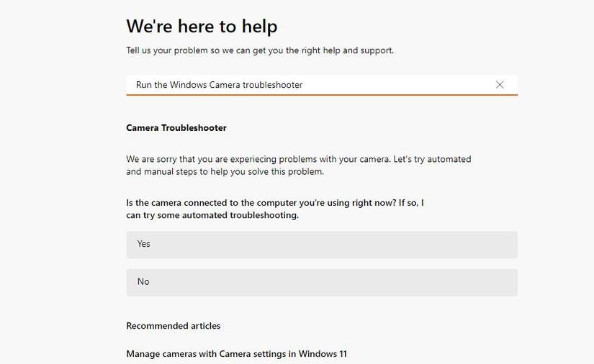Clear the search box with the X icon

coord(500,85)
